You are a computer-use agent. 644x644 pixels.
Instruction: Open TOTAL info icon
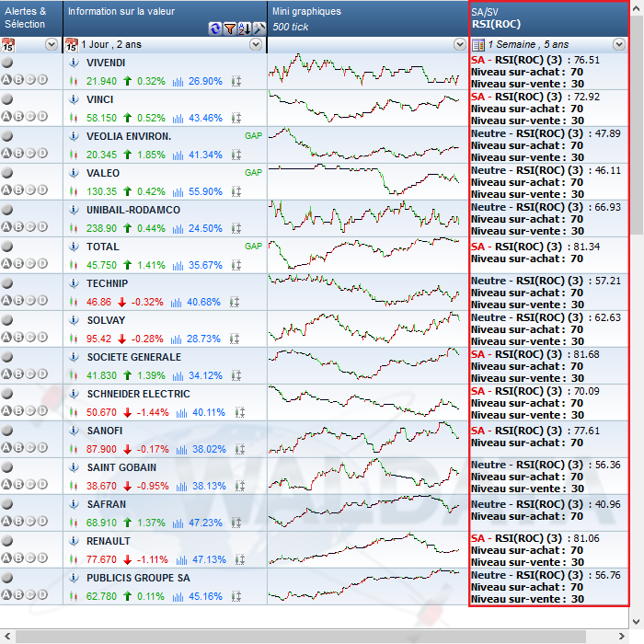tap(74, 247)
